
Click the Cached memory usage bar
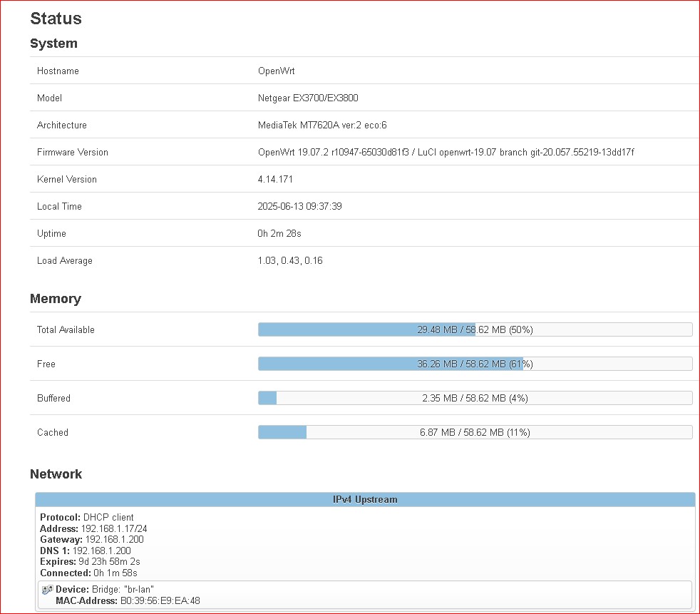coord(475,432)
